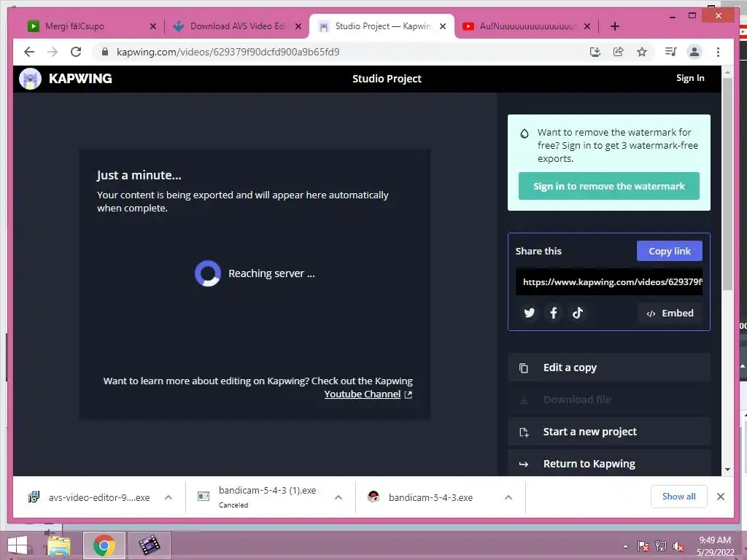Click the scrollbar down arrow
747x560 pixels.
(x=727, y=470)
